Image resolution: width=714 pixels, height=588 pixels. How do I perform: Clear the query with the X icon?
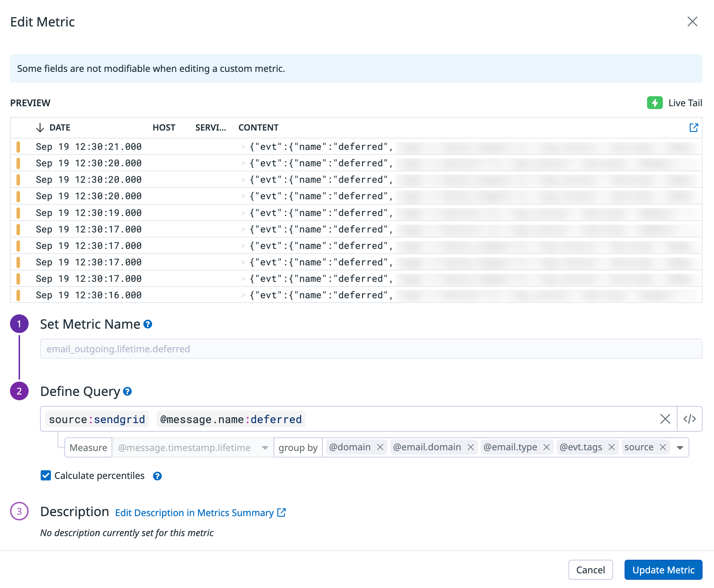pyautogui.click(x=665, y=419)
